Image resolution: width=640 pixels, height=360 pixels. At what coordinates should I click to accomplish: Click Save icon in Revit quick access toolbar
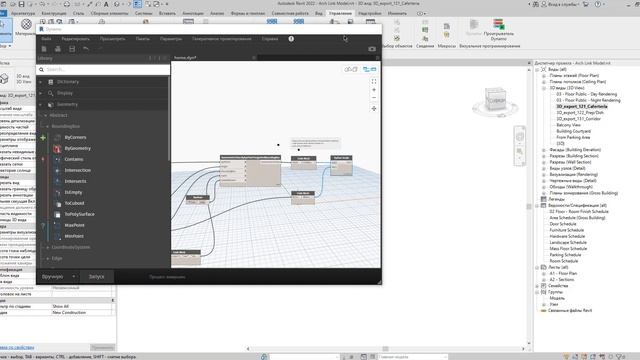click(22, 4)
